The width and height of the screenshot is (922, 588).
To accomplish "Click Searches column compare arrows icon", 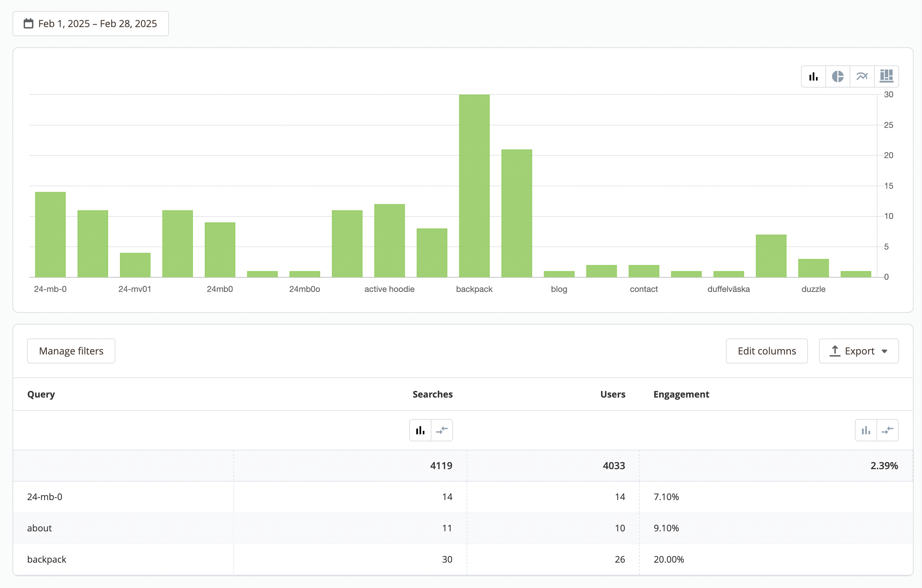I will click(442, 430).
